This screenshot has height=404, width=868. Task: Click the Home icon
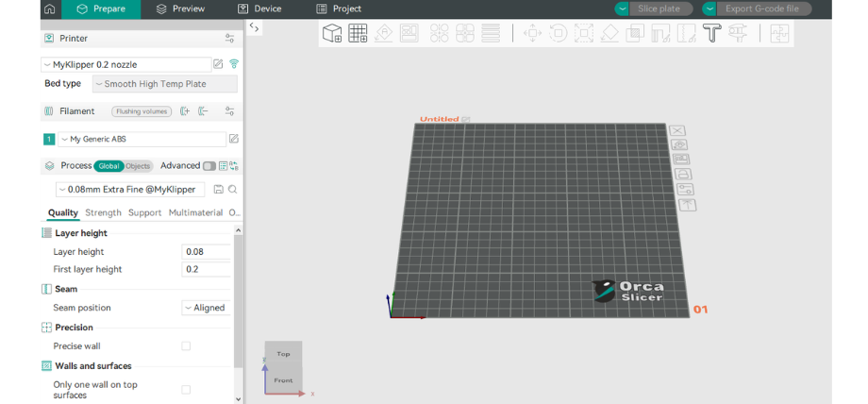click(x=49, y=8)
